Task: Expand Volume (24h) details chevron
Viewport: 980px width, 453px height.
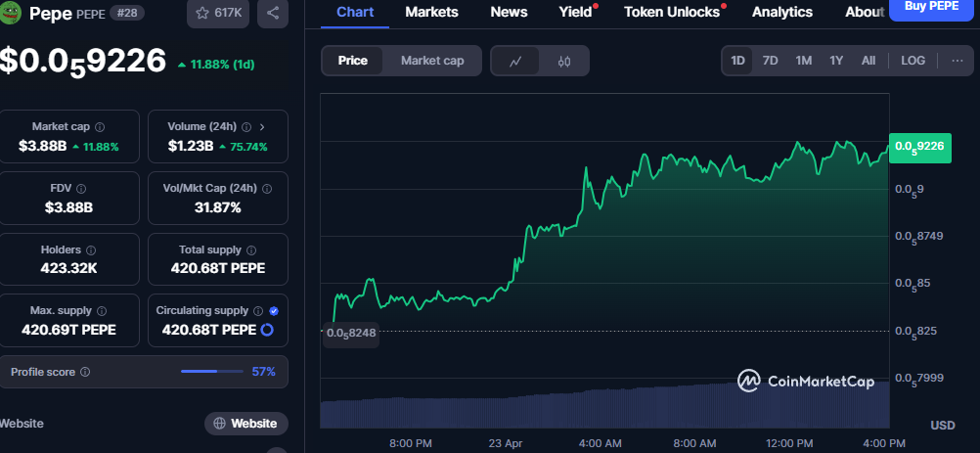Action: point(262,127)
